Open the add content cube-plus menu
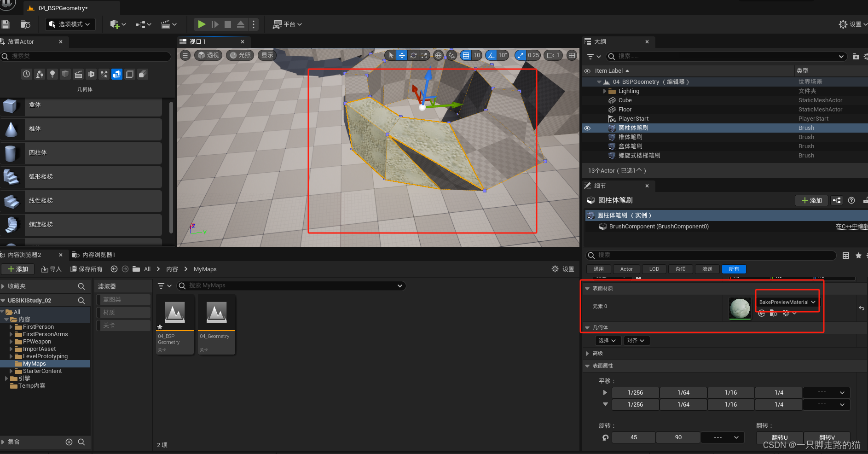 [x=118, y=24]
